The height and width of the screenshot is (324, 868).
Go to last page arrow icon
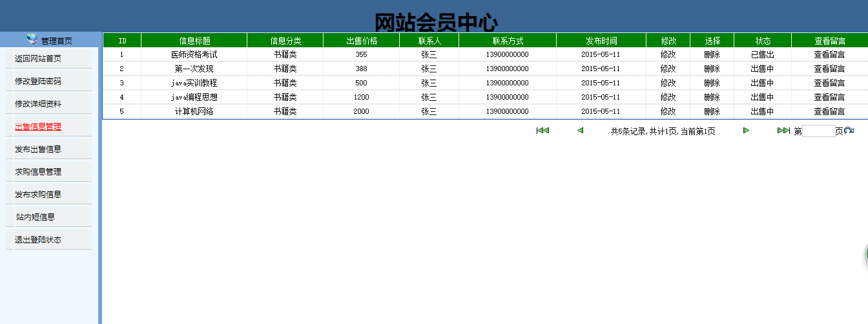click(783, 131)
